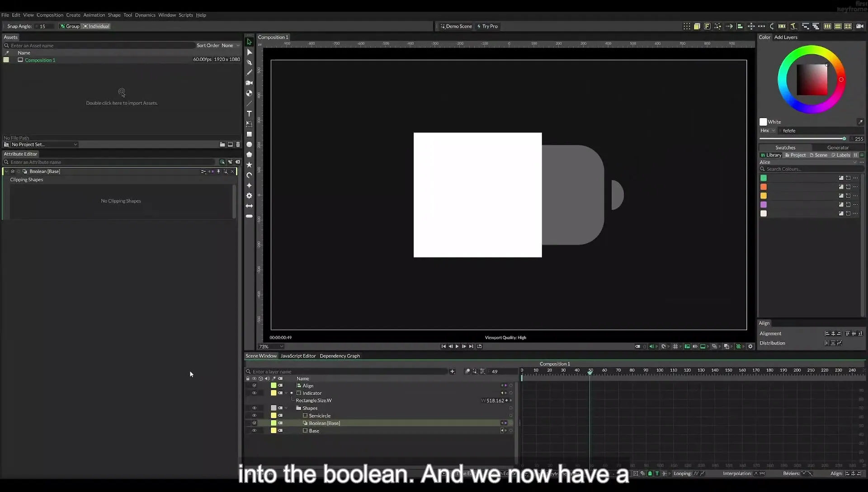Collapse the Shapes group

pos(286,408)
